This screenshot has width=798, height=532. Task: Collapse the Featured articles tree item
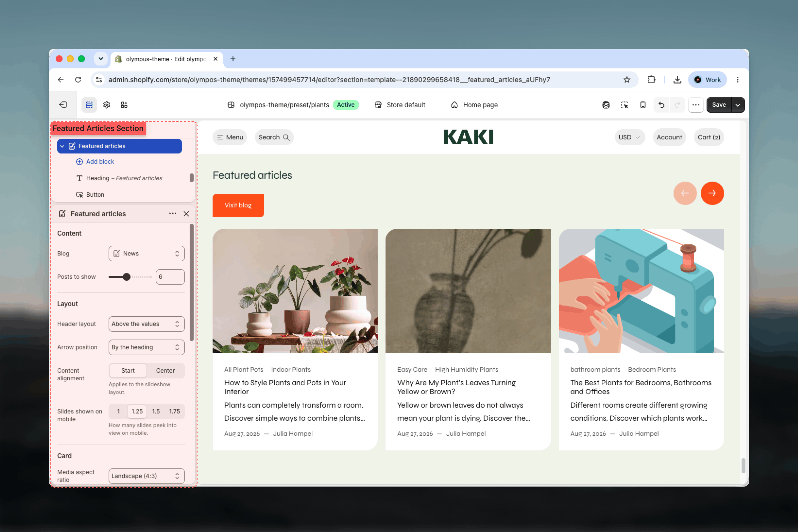(x=62, y=146)
